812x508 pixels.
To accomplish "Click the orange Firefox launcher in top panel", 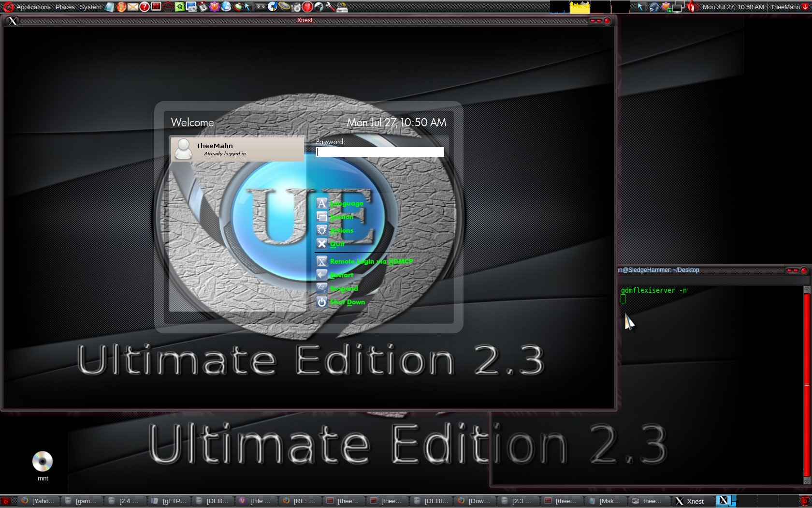I will click(x=121, y=7).
